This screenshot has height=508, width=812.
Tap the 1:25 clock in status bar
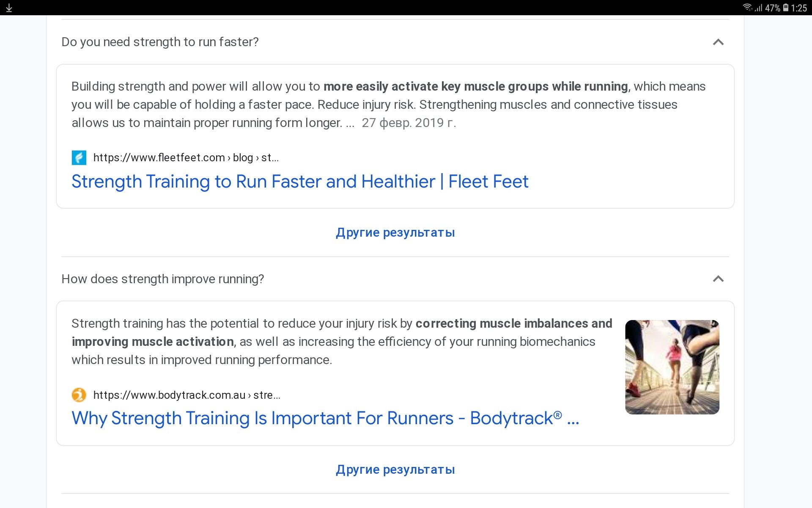point(799,8)
